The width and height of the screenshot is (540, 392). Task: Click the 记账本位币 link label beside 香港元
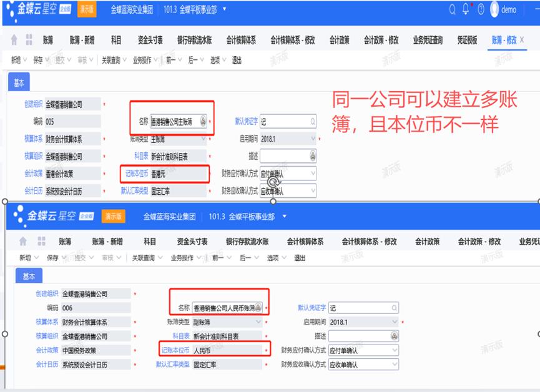[x=137, y=174]
